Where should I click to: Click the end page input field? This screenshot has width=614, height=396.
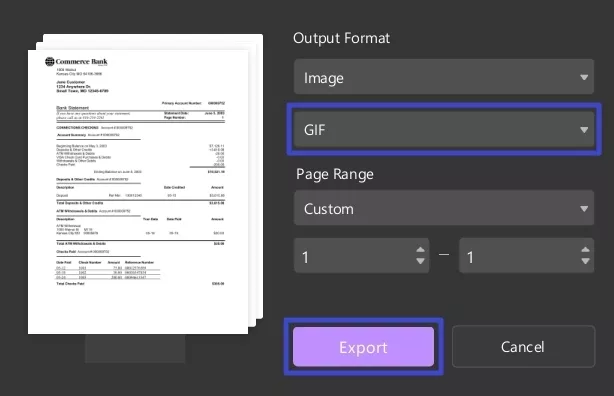click(520, 256)
